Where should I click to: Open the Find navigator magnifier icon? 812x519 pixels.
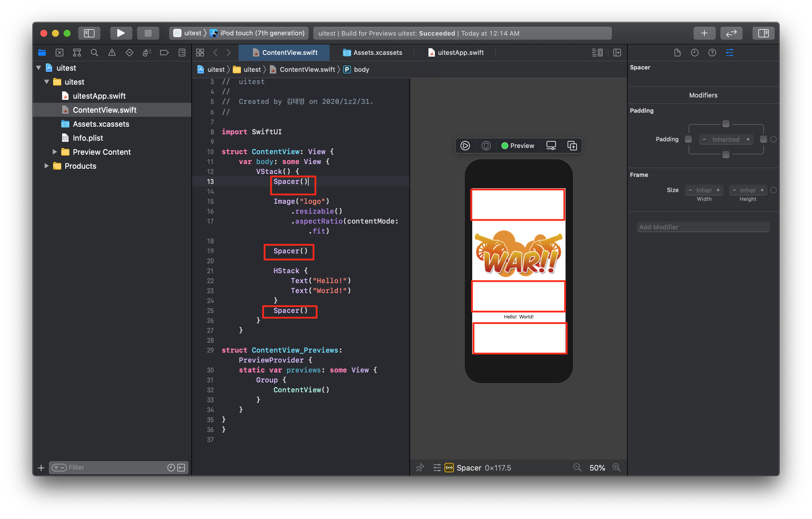click(94, 53)
